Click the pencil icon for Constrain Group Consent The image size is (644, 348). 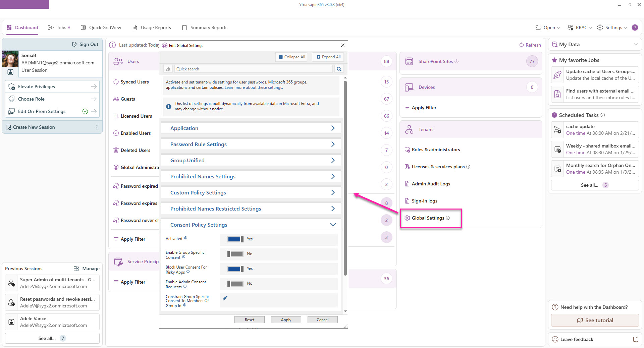coord(225,298)
